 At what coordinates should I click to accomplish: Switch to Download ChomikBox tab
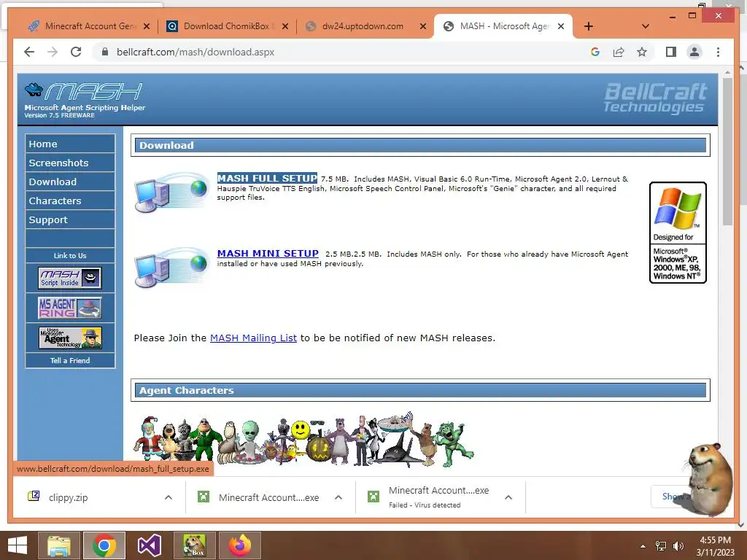(226, 26)
